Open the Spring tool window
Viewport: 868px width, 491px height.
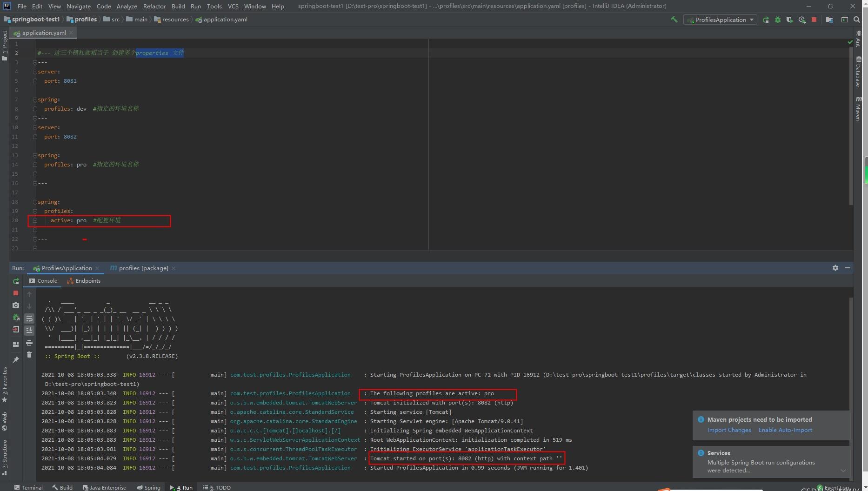coord(148,487)
